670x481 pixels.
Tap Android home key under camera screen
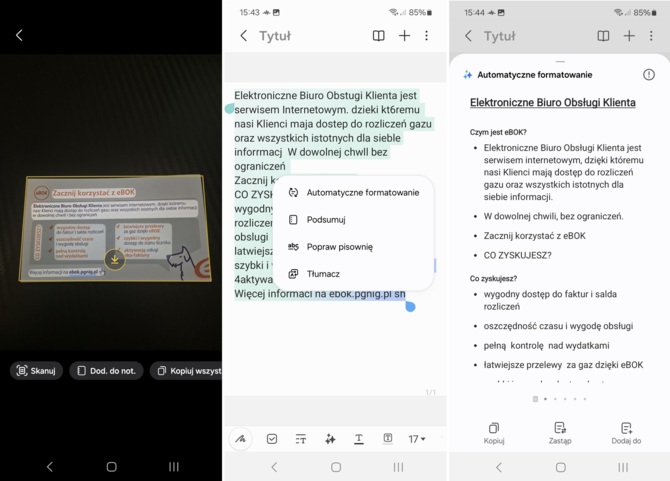click(x=112, y=466)
